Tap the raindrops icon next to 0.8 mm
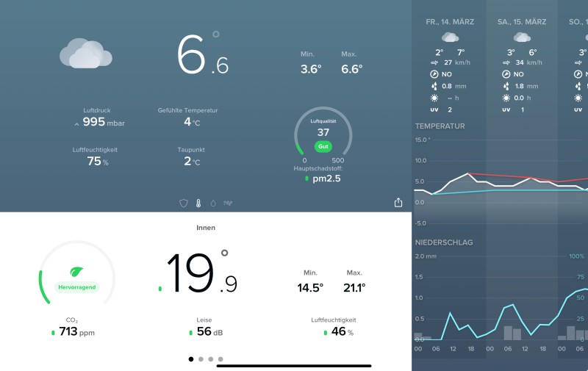Image resolution: width=588 pixels, height=371 pixels. [x=434, y=86]
